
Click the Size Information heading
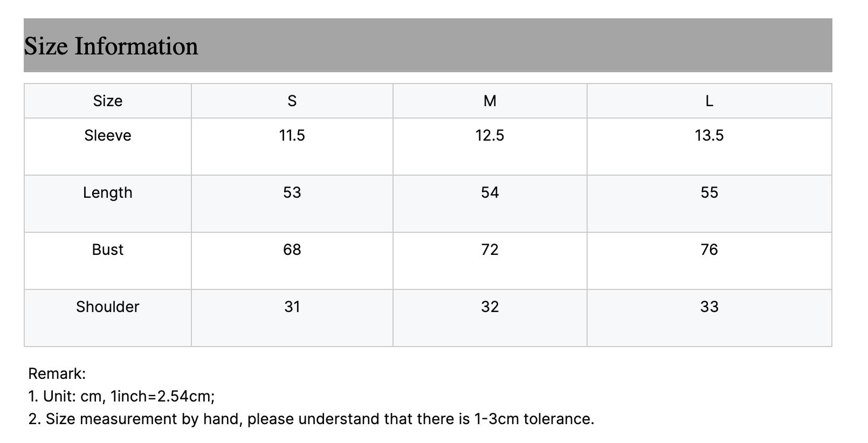(x=111, y=46)
